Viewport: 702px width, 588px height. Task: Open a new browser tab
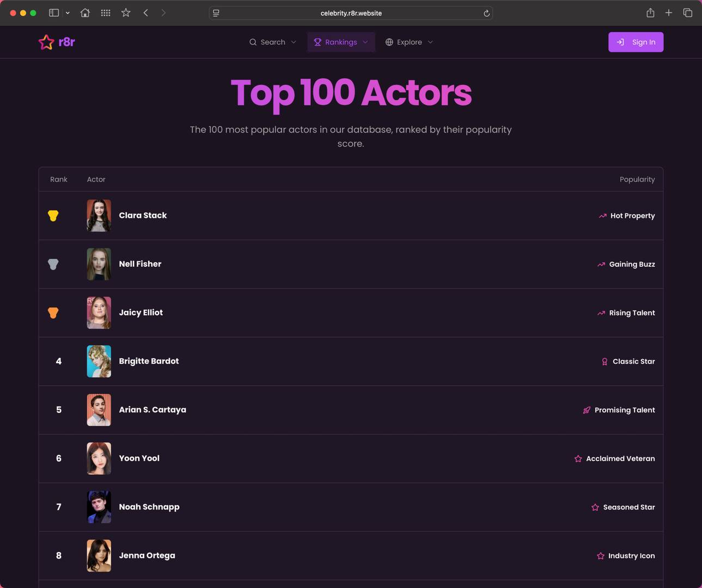(669, 13)
